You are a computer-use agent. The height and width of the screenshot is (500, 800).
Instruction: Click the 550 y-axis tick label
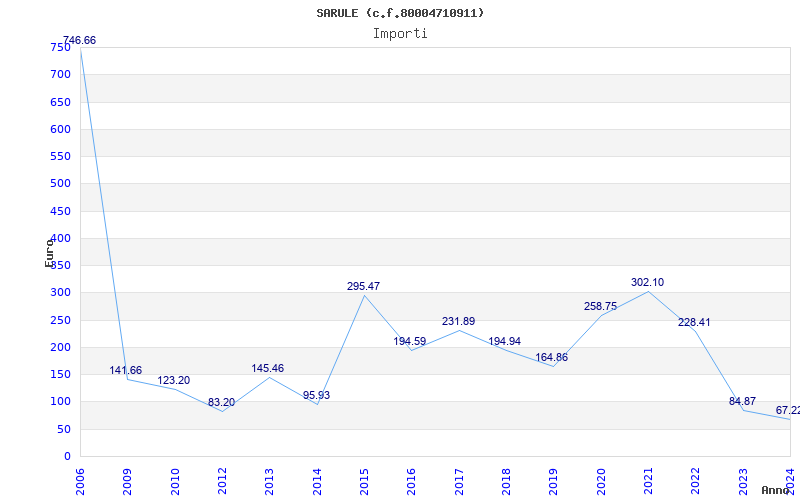click(x=60, y=157)
